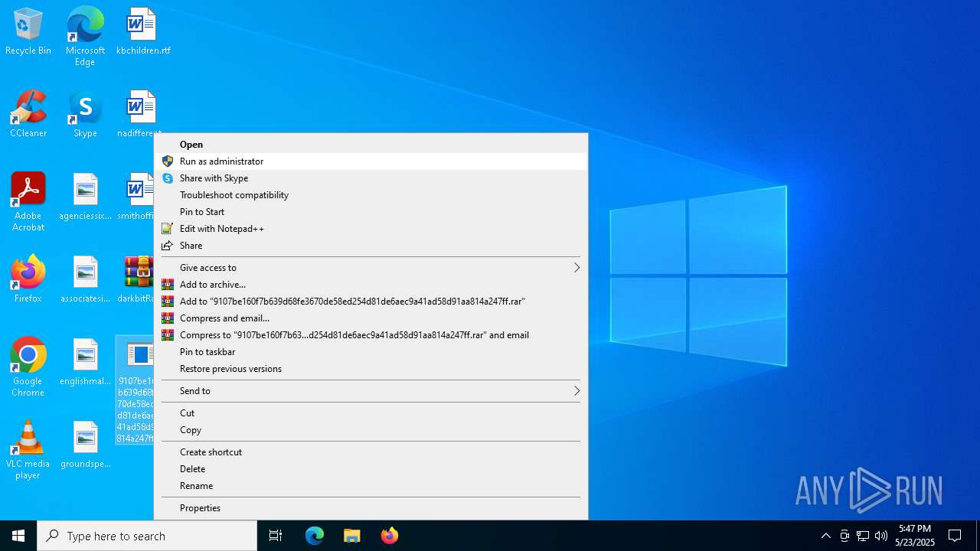The height and width of the screenshot is (551, 980).
Task: Select the Google Chrome desktop shortcut
Action: pyautogui.click(x=28, y=367)
